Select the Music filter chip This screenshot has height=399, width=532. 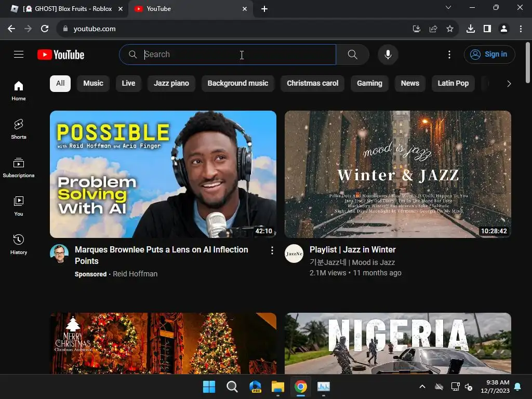[94, 84]
